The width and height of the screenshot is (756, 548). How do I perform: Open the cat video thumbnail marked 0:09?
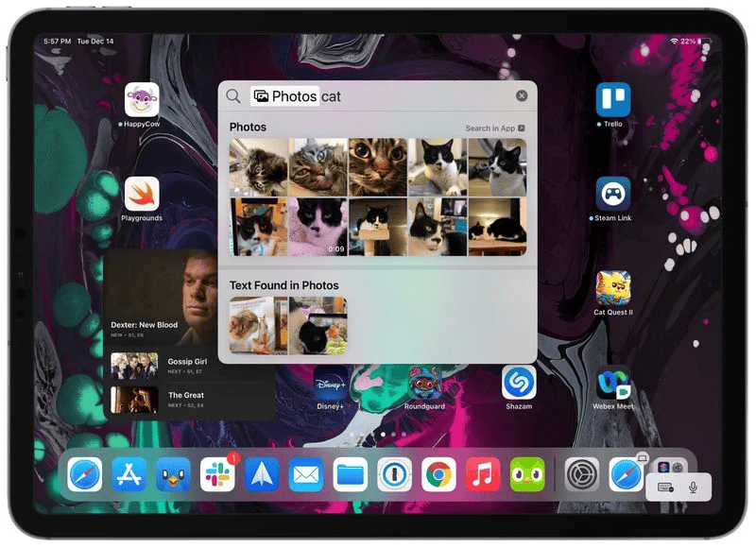click(318, 227)
